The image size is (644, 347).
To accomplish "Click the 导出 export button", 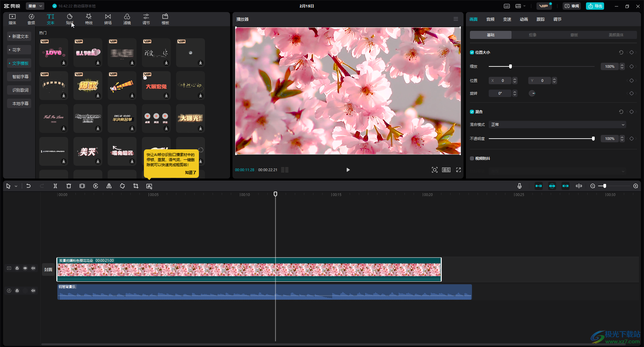I will [595, 6].
